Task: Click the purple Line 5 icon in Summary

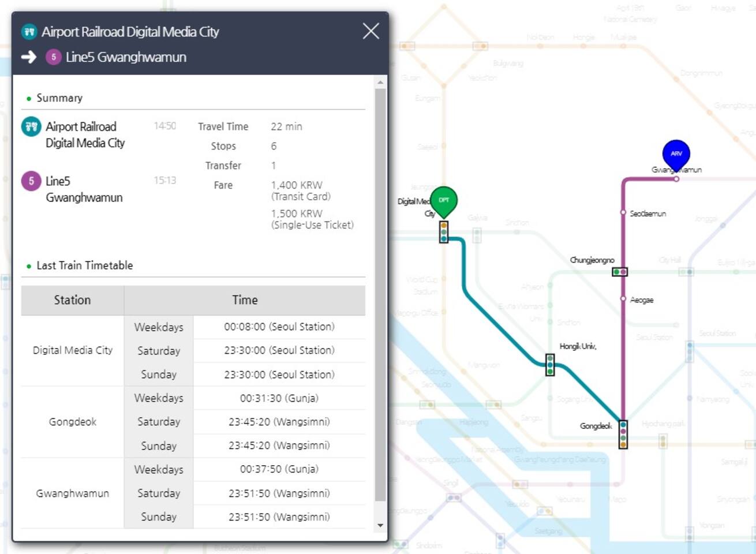Action: click(31, 181)
